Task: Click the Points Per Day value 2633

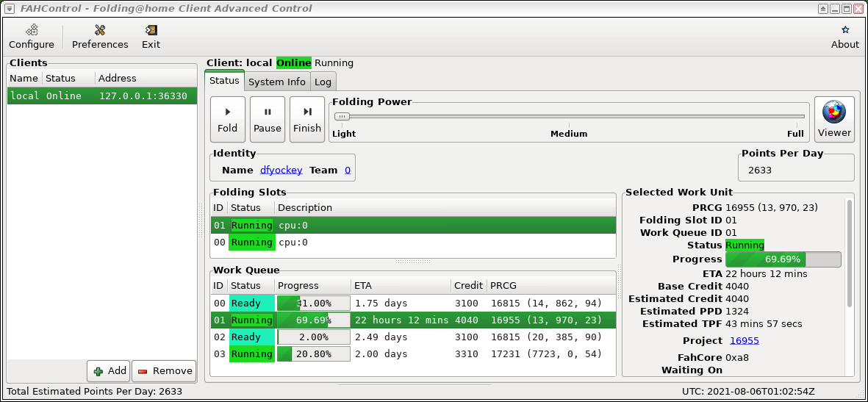Action: [759, 170]
